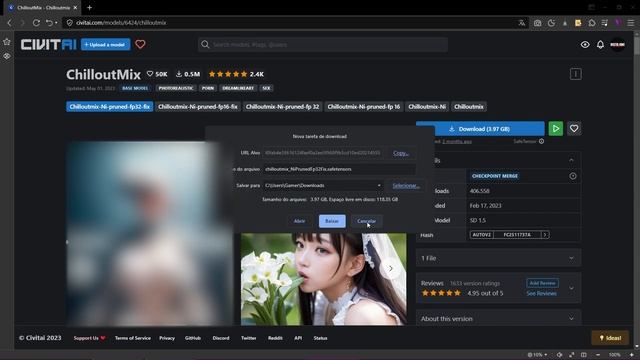Image resolution: width=640 pixels, height=360 pixels.
Task: Edit the file name field in download dialog
Action: coord(339,169)
